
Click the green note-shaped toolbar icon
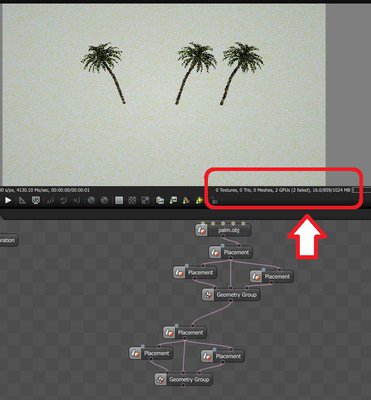[x=173, y=200]
